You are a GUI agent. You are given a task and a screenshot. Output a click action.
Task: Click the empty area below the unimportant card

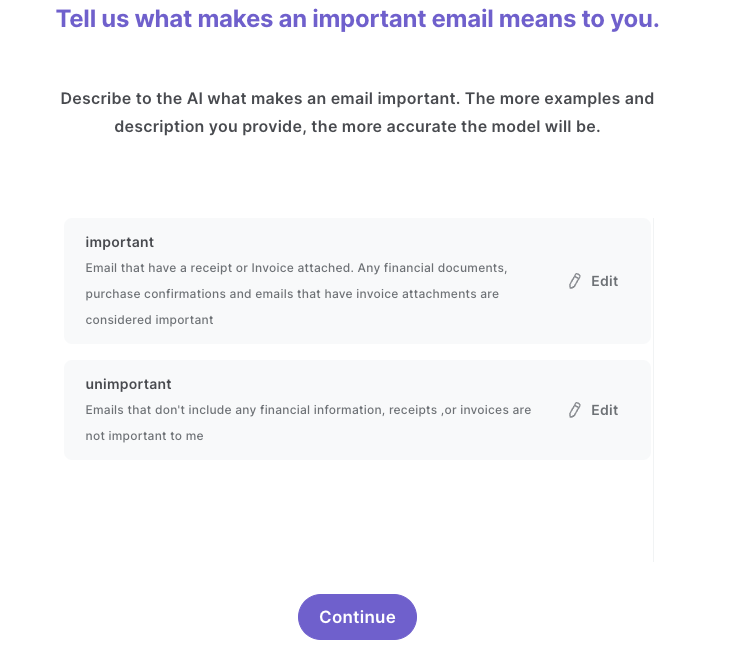point(357,510)
